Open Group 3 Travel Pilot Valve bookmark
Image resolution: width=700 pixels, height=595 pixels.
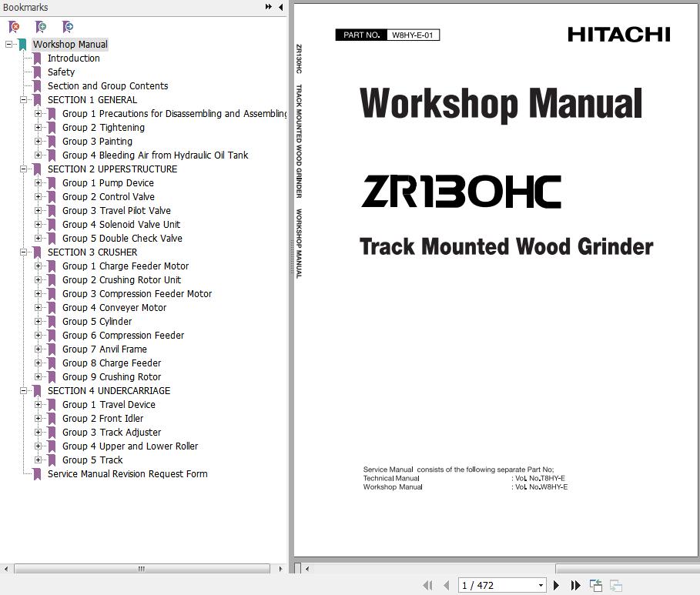pyautogui.click(x=116, y=210)
